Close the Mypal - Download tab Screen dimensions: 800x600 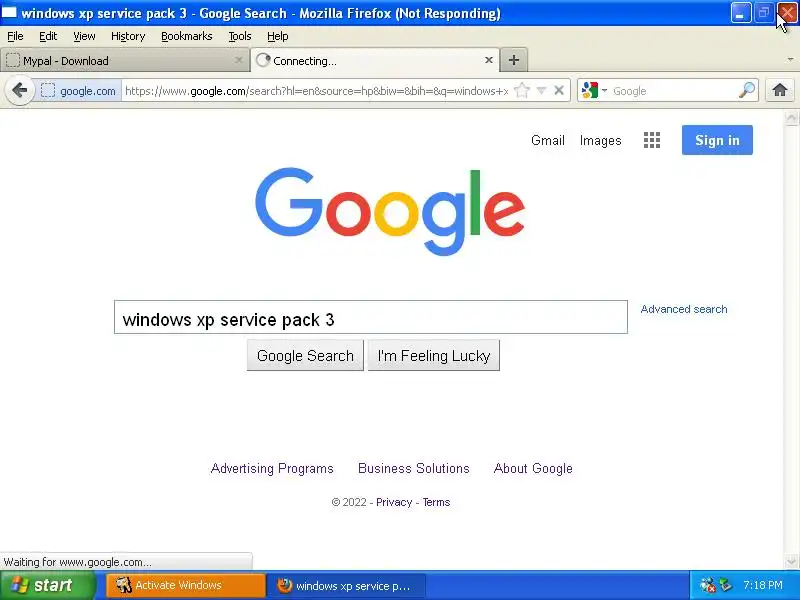pos(238,60)
